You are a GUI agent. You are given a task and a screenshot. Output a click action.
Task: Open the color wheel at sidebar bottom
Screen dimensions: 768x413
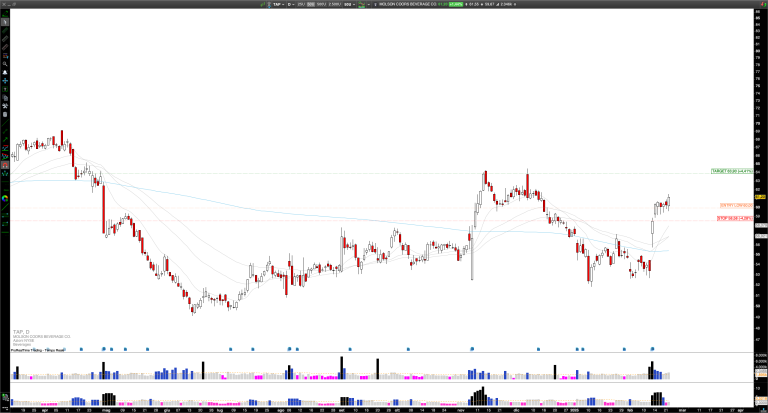tap(4, 198)
